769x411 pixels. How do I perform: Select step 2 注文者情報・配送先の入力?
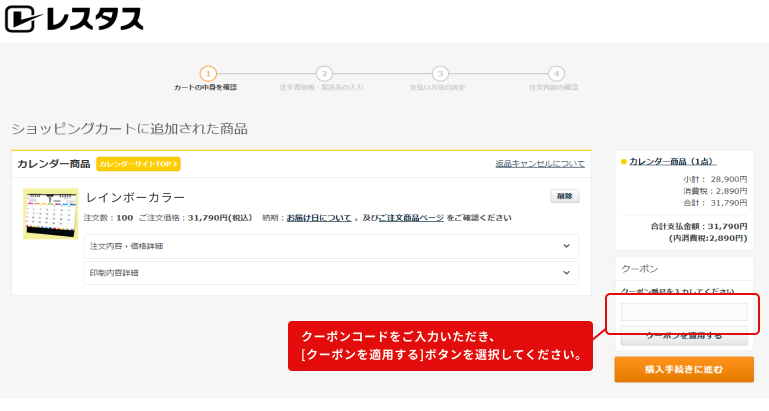(x=322, y=79)
